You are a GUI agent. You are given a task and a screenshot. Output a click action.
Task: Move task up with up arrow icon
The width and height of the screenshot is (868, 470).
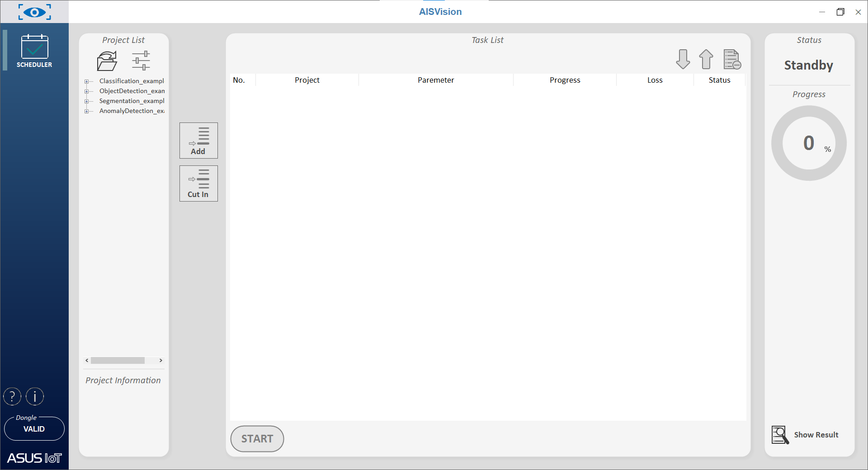(706, 59)
